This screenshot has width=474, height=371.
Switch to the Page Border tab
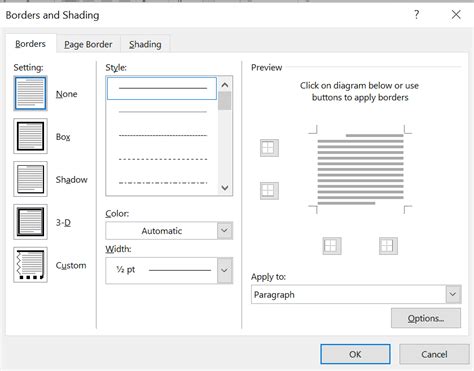(88, 44)
